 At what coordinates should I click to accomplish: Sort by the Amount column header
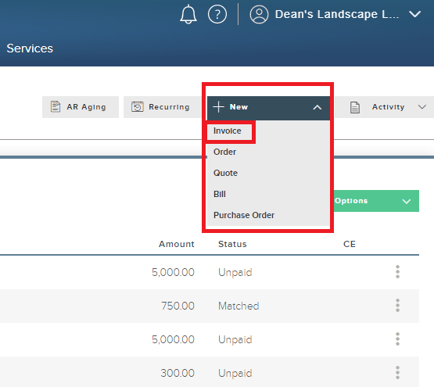[x=176, y=244]
